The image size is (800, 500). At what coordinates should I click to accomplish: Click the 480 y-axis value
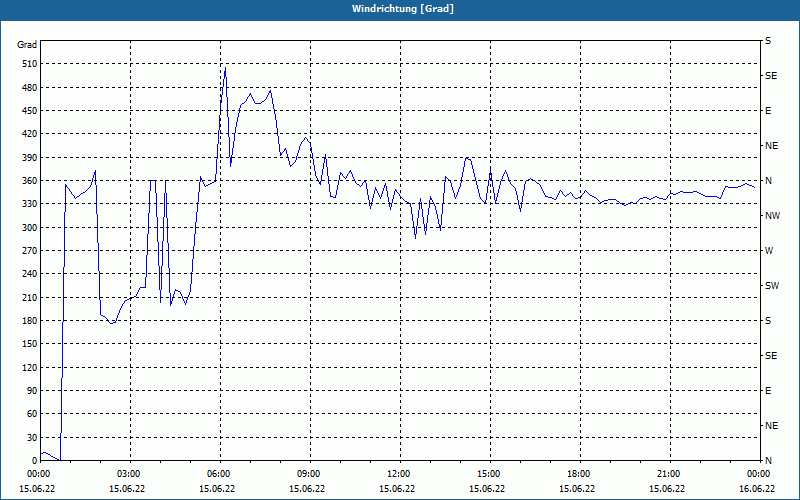[29, 88]
